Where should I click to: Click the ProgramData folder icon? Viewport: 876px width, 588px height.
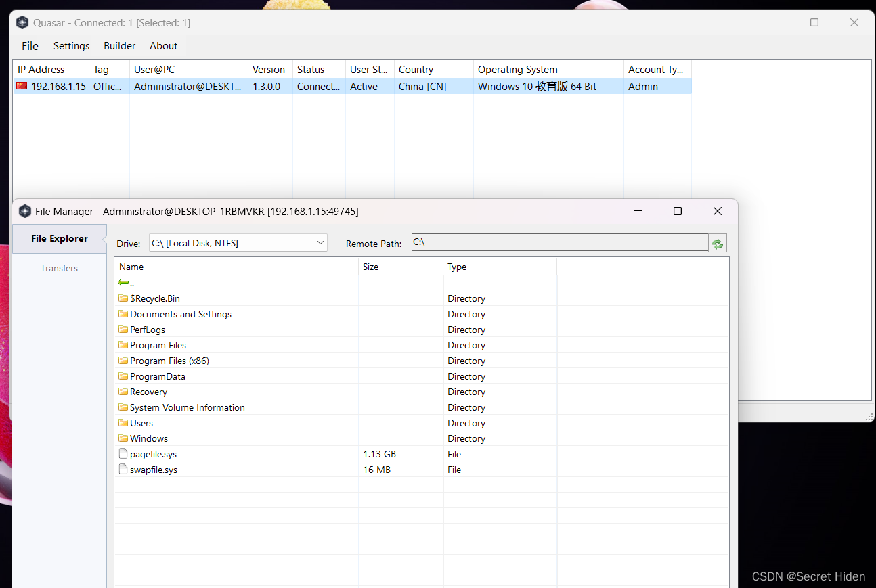[x=123, y=376]
